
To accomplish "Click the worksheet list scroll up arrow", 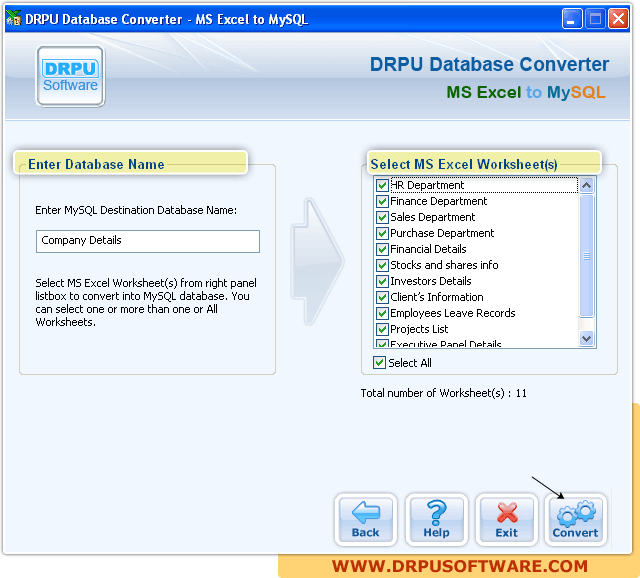I will click(x=587, y=186).
